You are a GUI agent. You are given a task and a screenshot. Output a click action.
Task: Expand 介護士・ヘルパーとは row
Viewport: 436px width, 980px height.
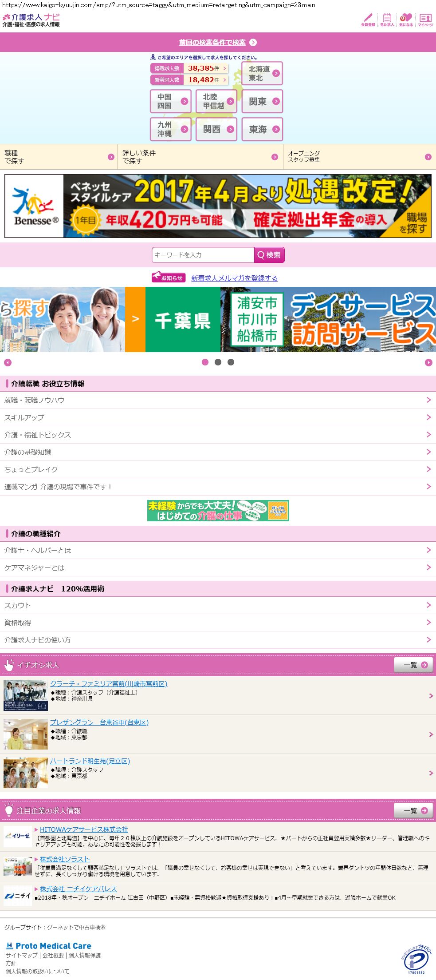tap(218, 550)
